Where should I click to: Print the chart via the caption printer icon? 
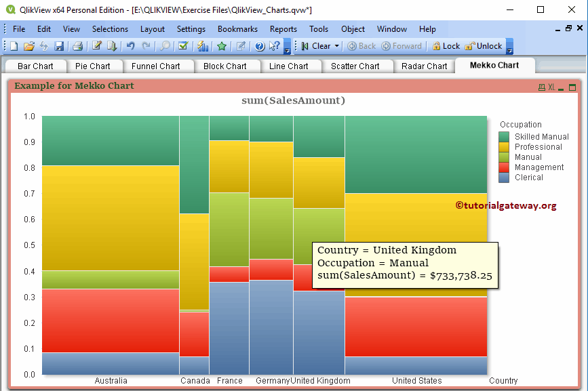[541, 86]
